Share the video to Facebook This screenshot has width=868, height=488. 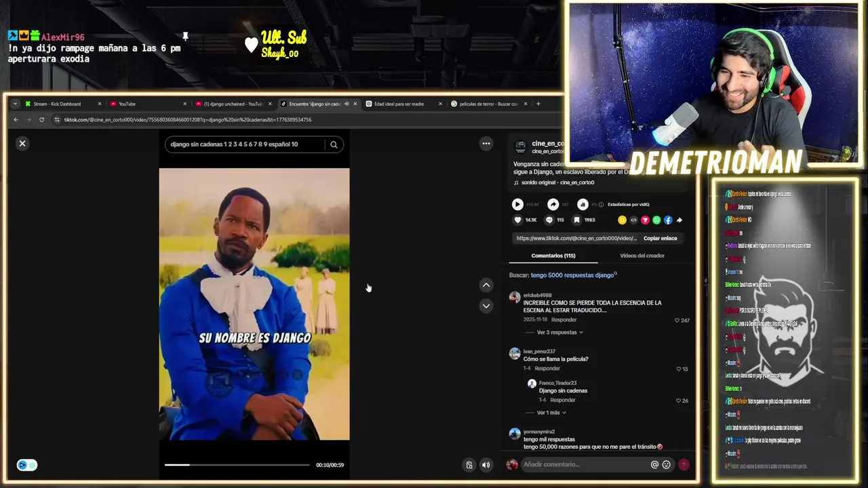click(x=668, y=220)
